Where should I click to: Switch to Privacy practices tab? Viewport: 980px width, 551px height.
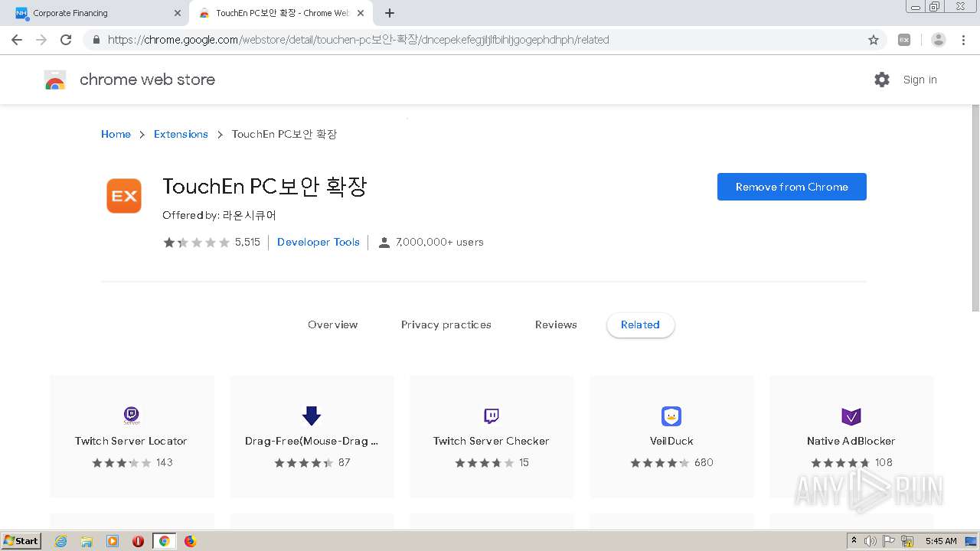[446, 324]
